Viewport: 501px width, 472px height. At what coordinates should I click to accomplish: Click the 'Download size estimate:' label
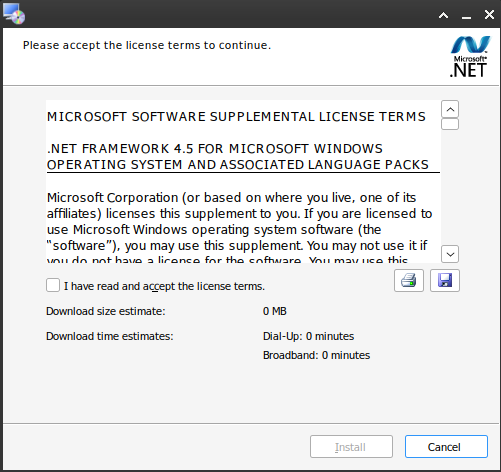pos(106,311)
